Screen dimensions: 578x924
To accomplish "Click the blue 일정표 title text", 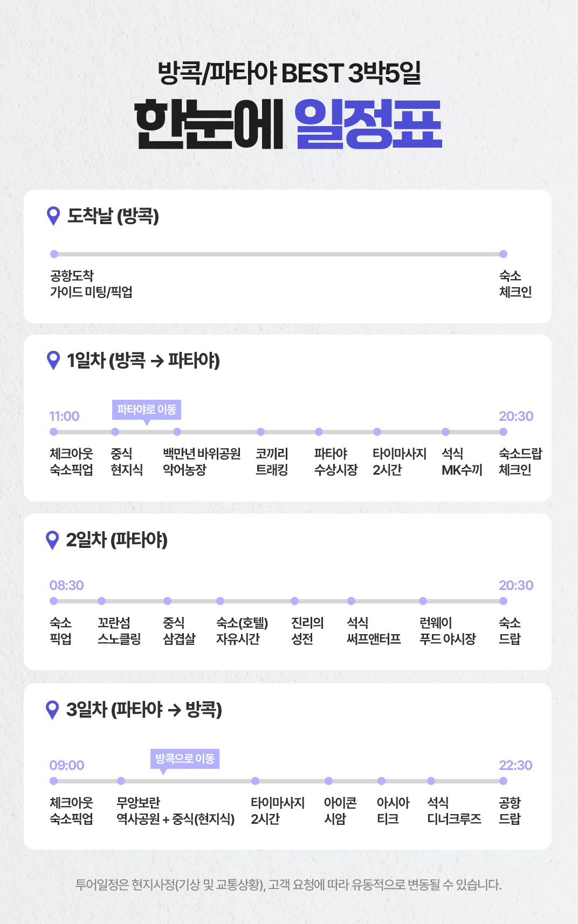I will [x=369, y=125].
